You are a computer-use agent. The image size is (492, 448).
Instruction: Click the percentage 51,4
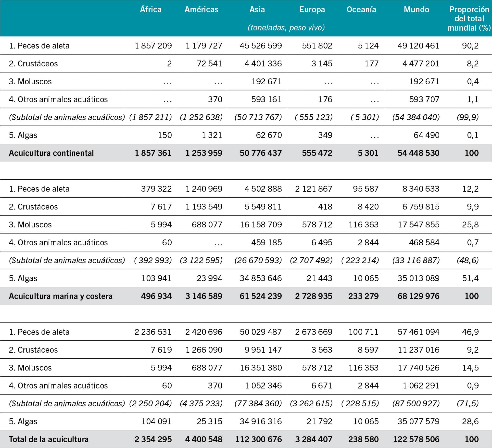tap(470, 278)
